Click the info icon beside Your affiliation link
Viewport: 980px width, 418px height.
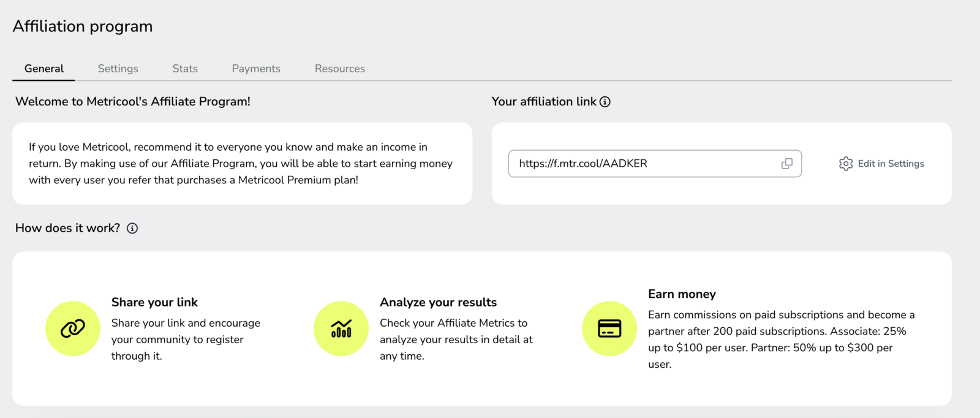pyautogui.click(x=605, y=102)
